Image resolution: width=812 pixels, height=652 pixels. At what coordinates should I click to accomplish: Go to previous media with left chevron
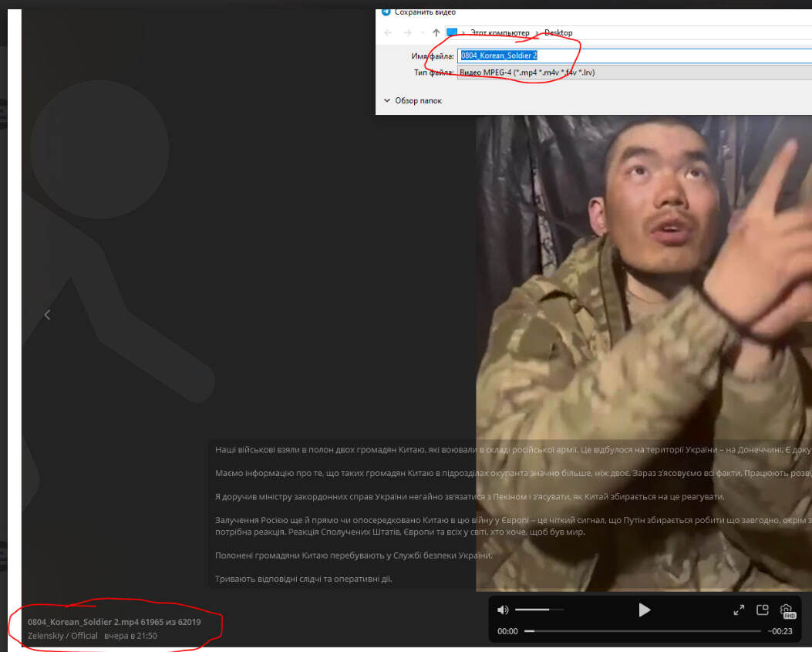click(47, 315)
